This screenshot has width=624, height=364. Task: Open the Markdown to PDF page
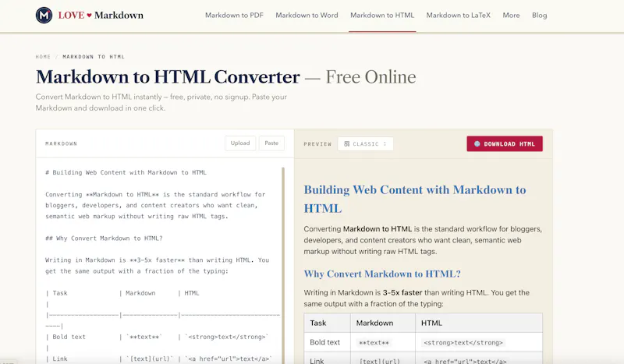[x=234, y=15]
